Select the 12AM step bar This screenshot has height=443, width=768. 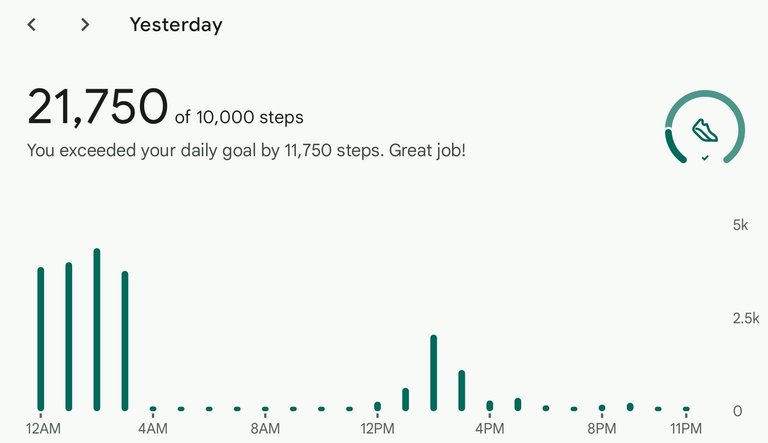(41, 339)
